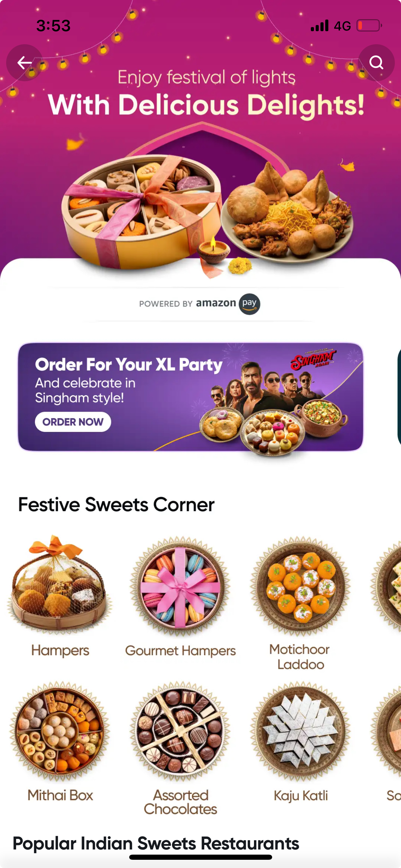Screen dimensions: 401x868
Task: Tap the Kaju Katli category icon
Action: pyautogui.click(x=300, y=732)
